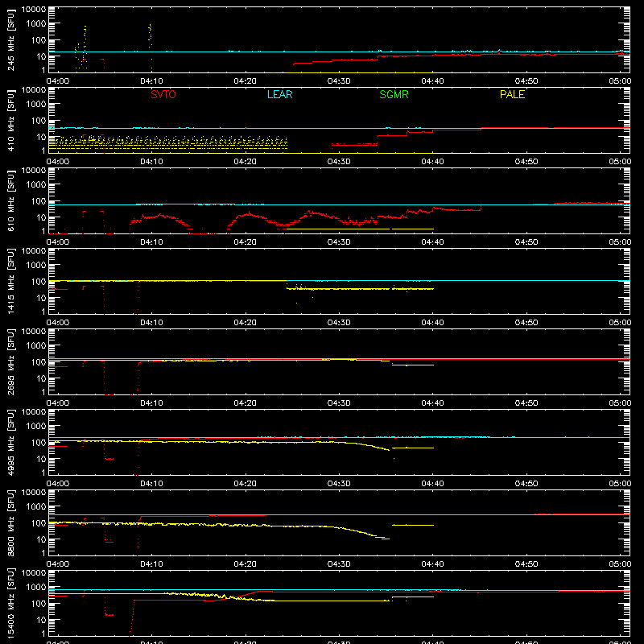Click 04:10 under the 610 MHz plot
Viewport: 644px width, 644px height.
click(x=151, y=242)
